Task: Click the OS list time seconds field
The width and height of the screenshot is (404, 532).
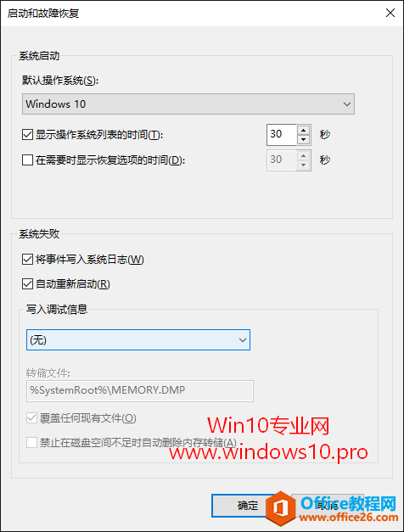Action: pyautogui.click(x=282, y=135)
